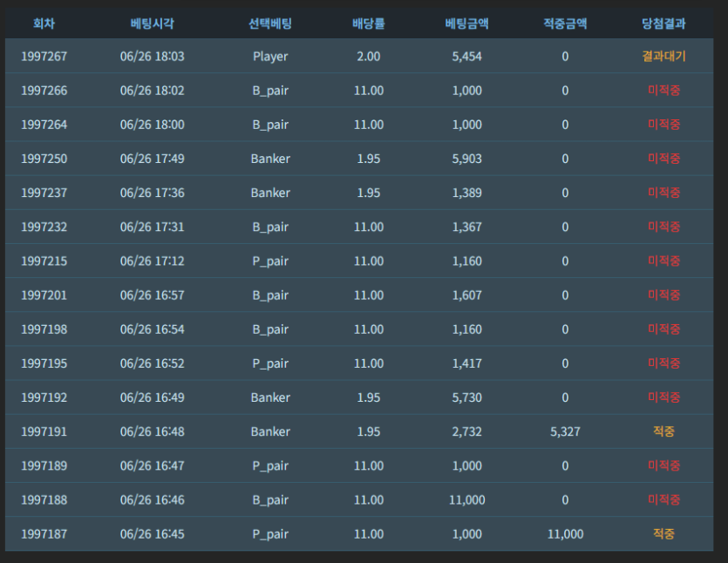This screenshot has height=563, width=728.
Task: Click 미적중 result in row 1997250
Action: coord(663,159)
